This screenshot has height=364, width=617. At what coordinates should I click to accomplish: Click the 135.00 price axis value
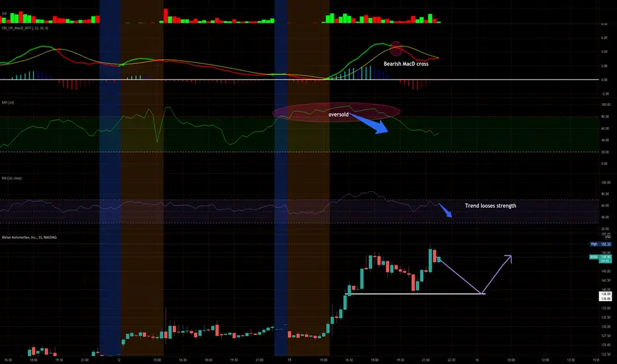click(x=606, y=308)
